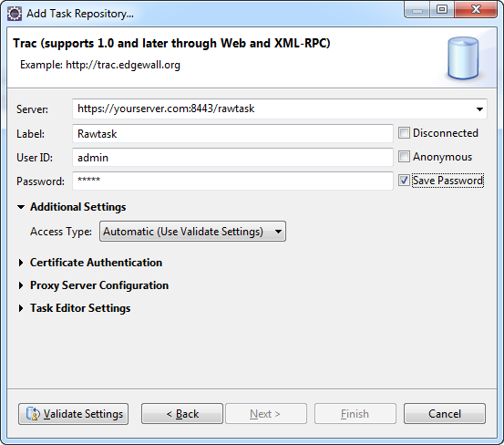This screenshot has width=504, height=445.
Task: Click the Eclipse gear icon in title bar
Action: [x=15, y=14]
